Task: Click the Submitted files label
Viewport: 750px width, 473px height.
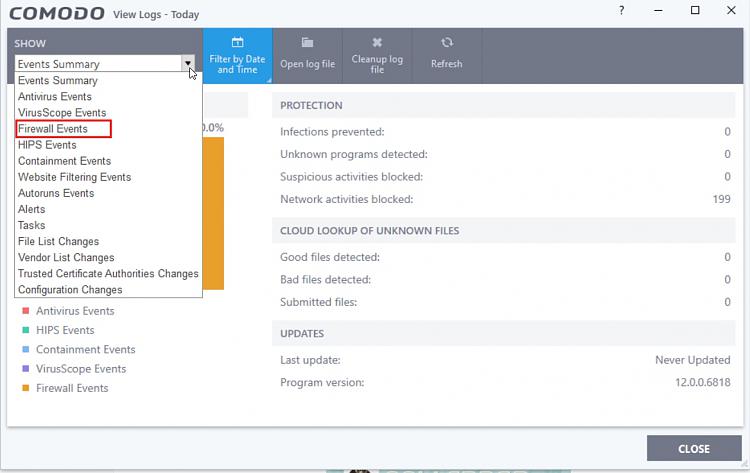Action: click(319, 302)
